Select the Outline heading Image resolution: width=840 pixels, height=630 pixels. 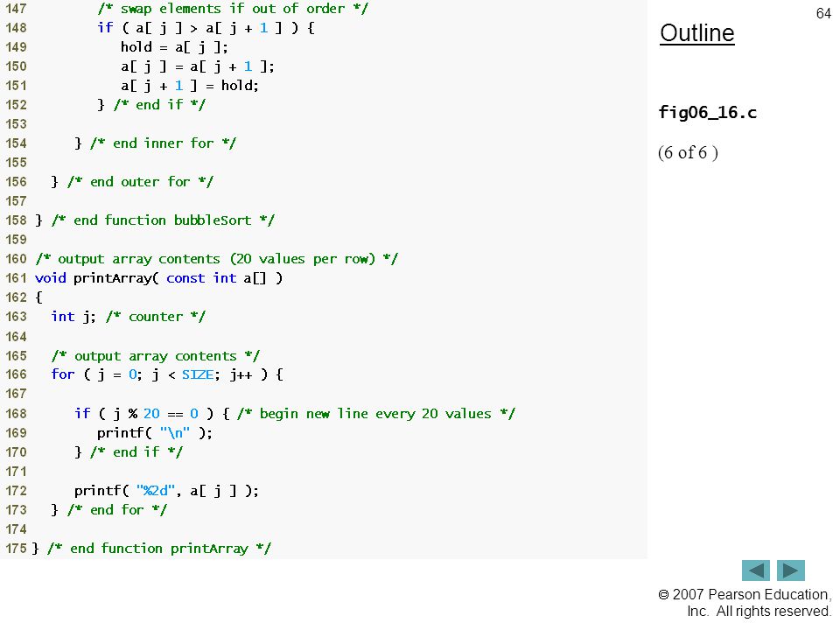coord(697,33)
